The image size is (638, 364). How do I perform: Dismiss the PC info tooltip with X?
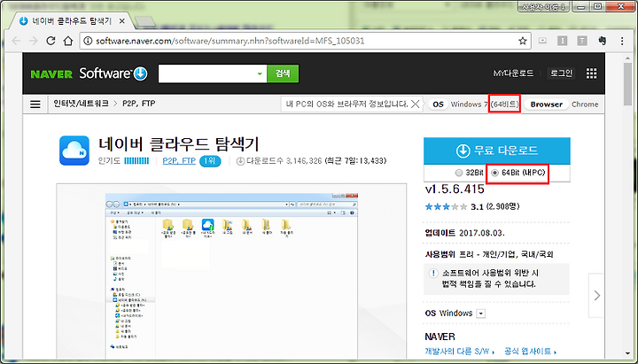coord(415,105)
